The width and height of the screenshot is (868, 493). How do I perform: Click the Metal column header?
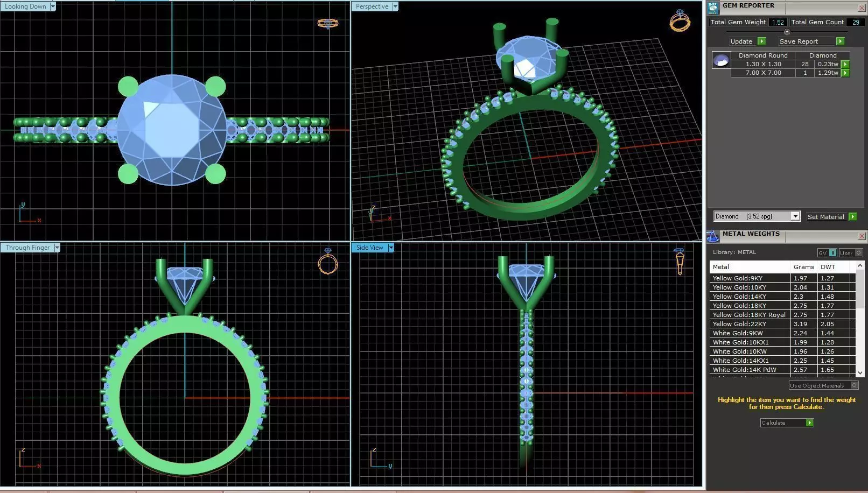coord(750,267)
